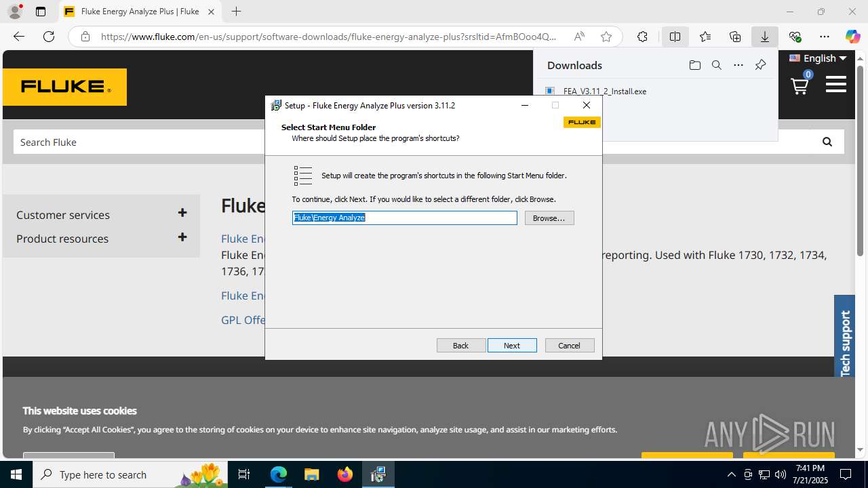Image resolution: width=868 pixels, height=488 pixels.
Task: Toggle the Downloads toolbar button
Action: [x=765, y=37]
